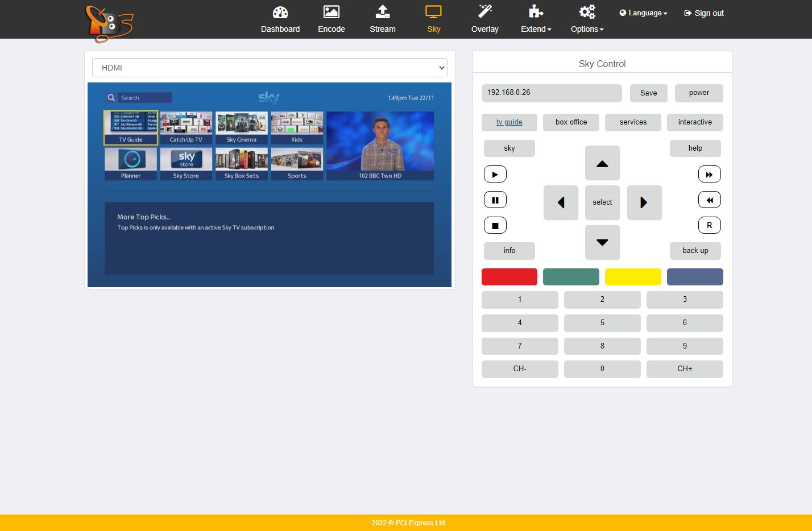
Task: Click number 1 on the keypad
Action: pos(520,300)
